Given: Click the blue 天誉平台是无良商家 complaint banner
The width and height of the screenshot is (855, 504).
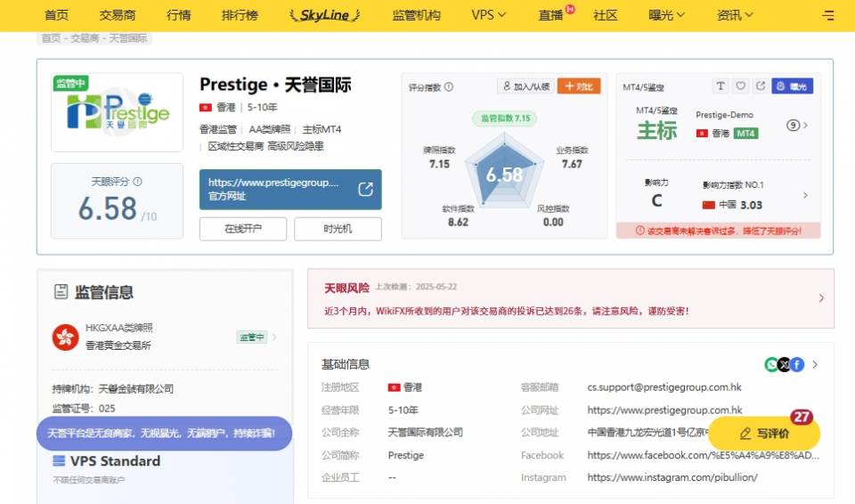Looking at the screenshot, I should [x=164, y=433].
